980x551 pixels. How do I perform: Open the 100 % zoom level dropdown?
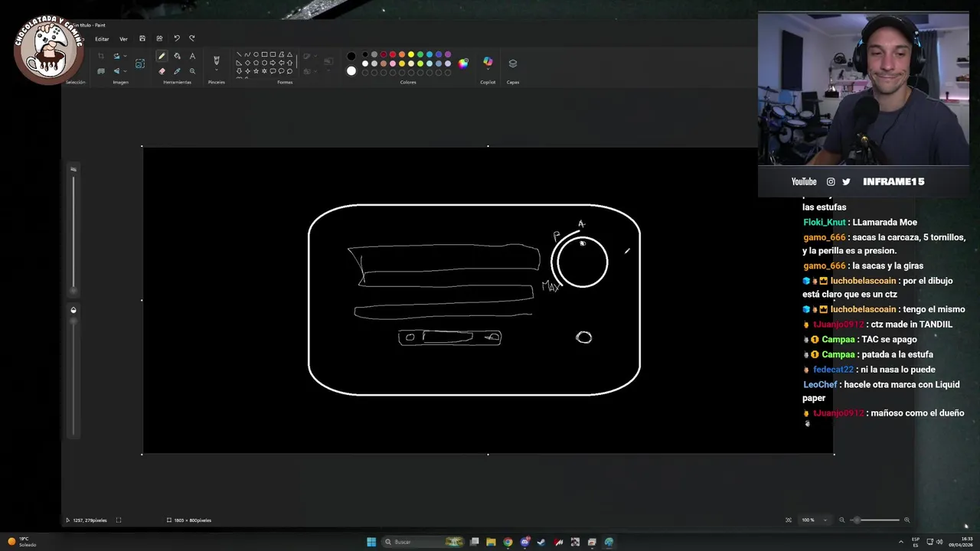click(825, 520)
